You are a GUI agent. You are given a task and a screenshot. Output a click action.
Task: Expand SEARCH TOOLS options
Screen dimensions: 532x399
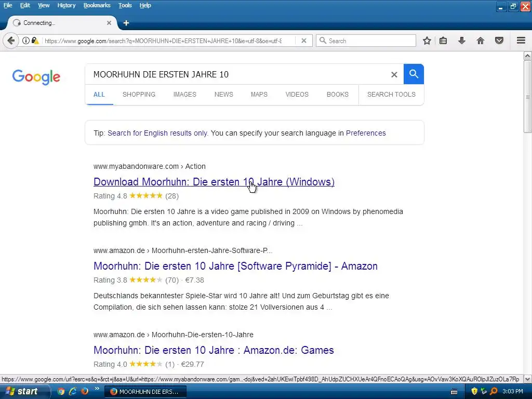click(x=391, y=95)
